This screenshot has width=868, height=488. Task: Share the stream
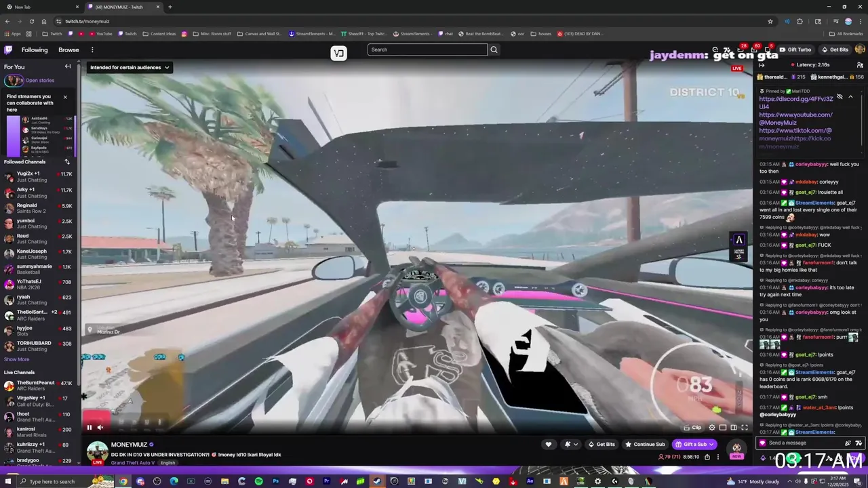point(707,457)
